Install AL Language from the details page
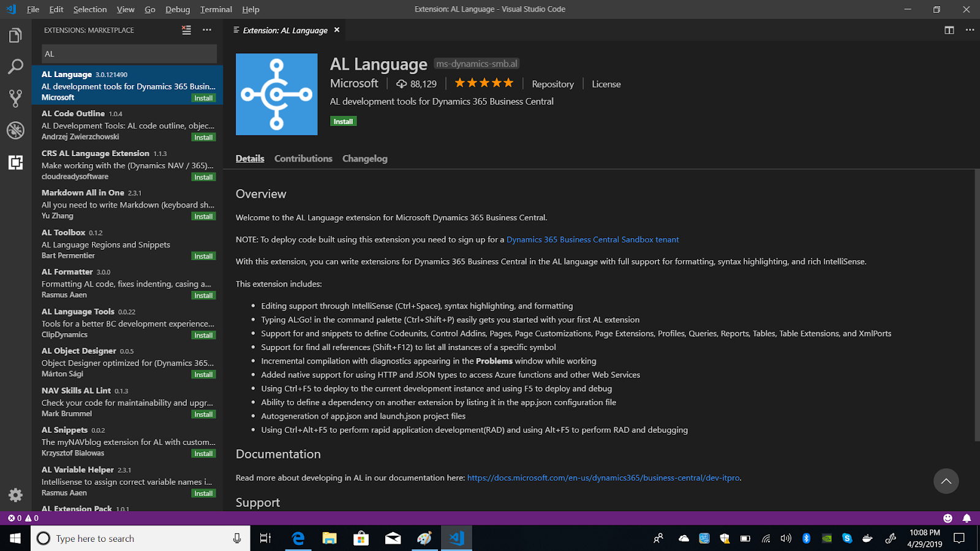This screenshot has width=980, height=551. (x=343, y=121)
